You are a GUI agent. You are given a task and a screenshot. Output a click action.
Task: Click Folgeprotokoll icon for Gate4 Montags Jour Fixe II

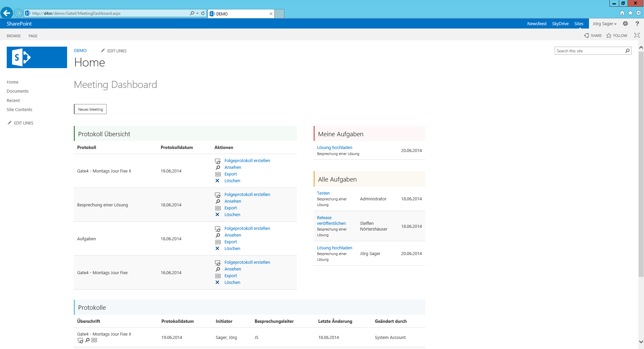pyautogui.click(x=218, y=161)
